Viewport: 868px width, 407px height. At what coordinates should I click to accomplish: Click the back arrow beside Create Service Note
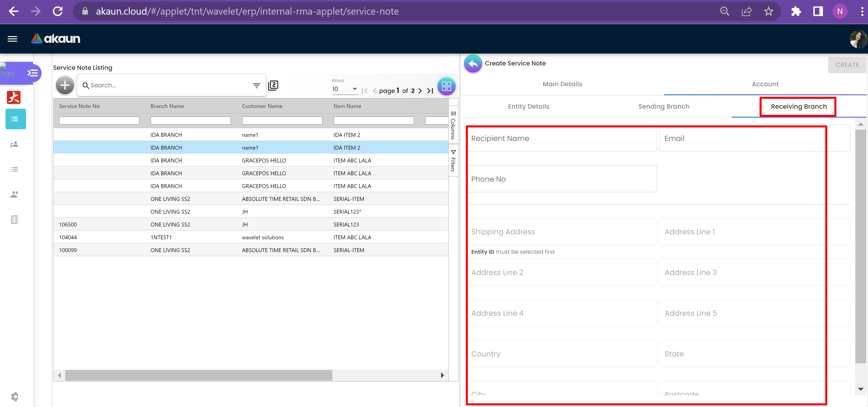pyautogui.click(x=473, y=63)
